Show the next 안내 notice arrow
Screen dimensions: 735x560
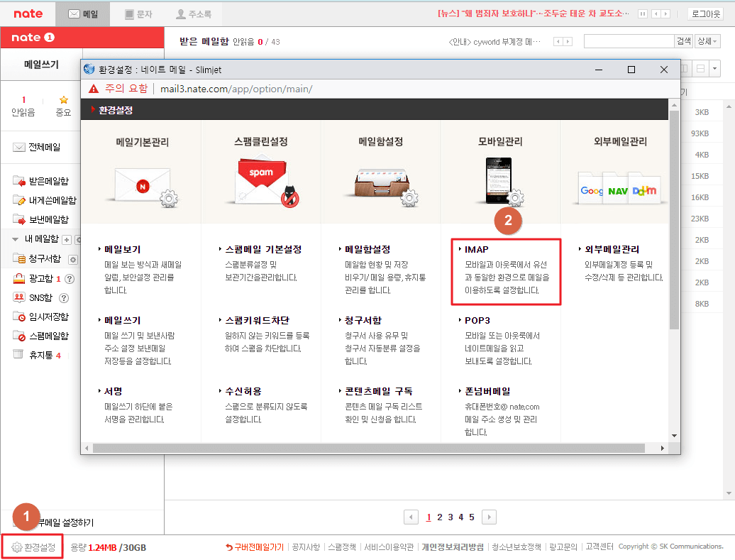click(568, 42)
